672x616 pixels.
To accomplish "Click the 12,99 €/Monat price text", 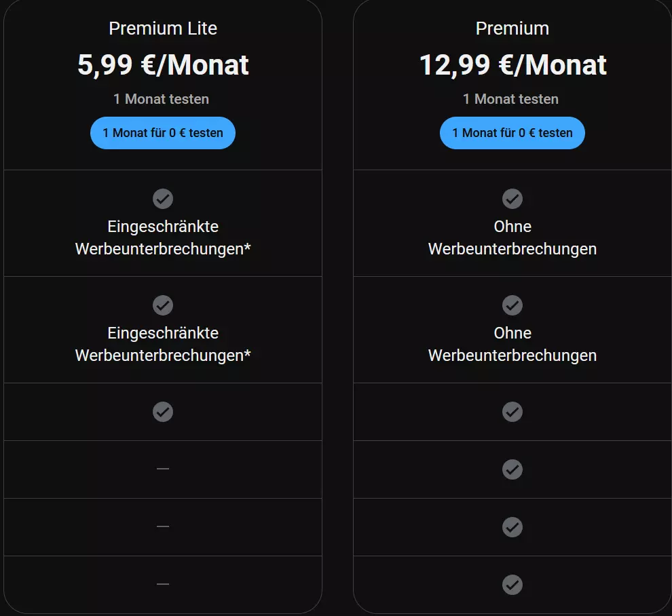I will click(x=512, y=66).
